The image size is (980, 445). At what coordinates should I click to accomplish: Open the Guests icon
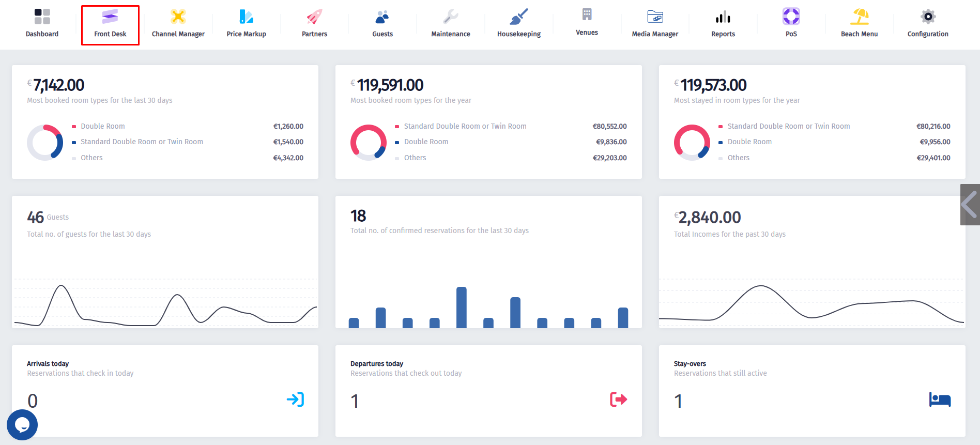pos(382,17)
